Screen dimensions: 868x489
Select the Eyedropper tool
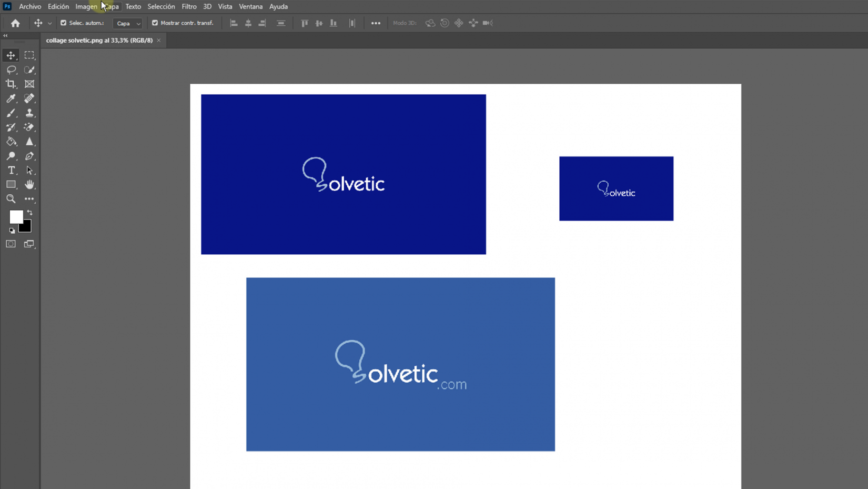point(11,98)
